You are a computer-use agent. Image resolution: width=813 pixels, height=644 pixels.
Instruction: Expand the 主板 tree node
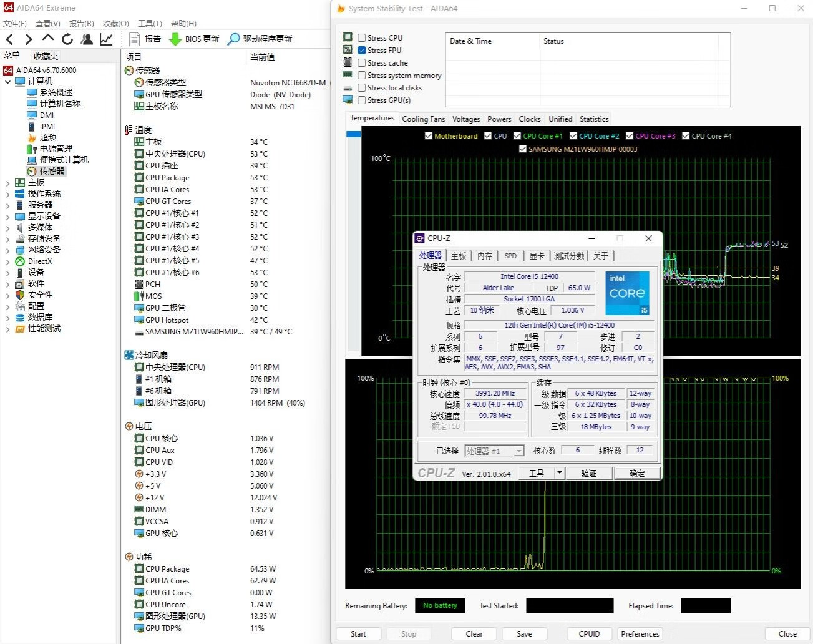click(x=7, y=183)
